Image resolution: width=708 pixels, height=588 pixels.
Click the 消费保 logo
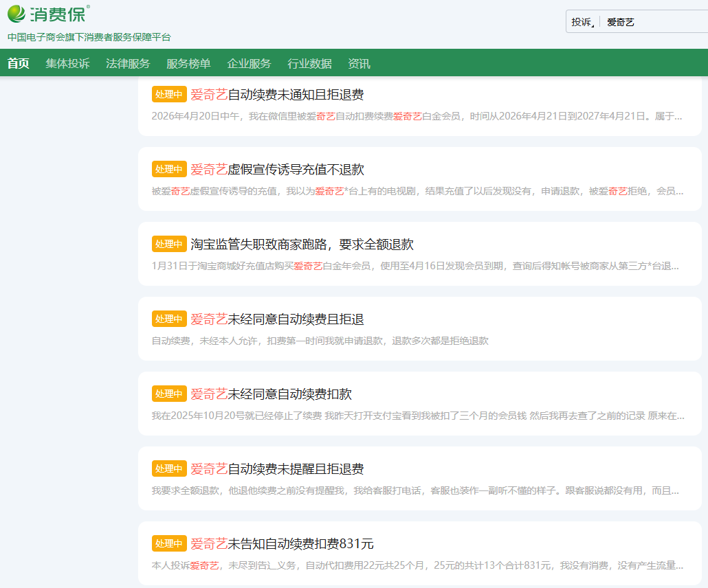(48, 14)
